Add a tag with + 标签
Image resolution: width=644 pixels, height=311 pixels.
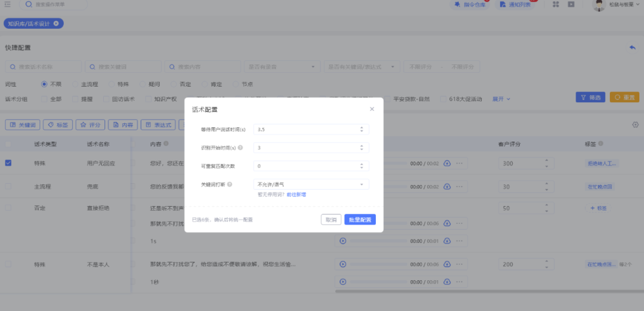[598, 209]
